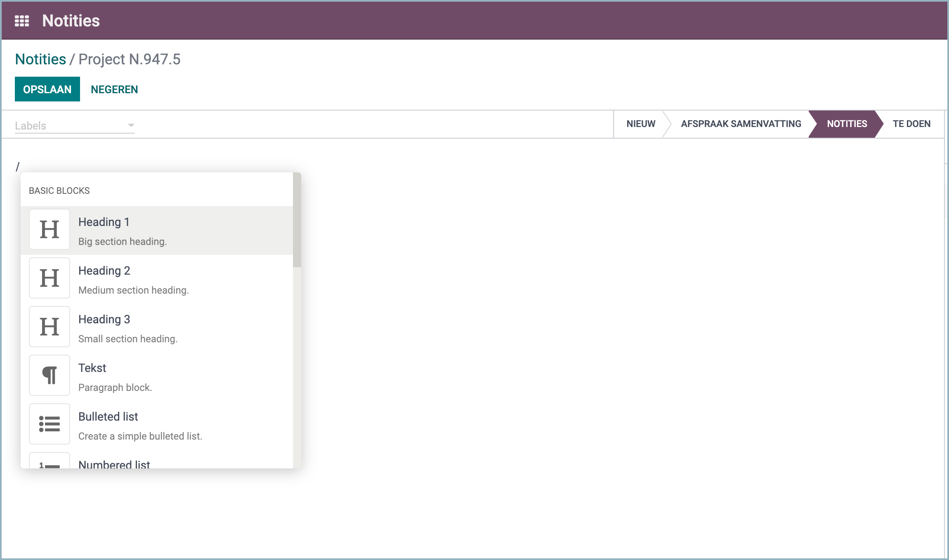Image resolution: width=949 pixels, height=560 pixels.
Task: Click the Bulleted list icon
Action: (50, 424)
